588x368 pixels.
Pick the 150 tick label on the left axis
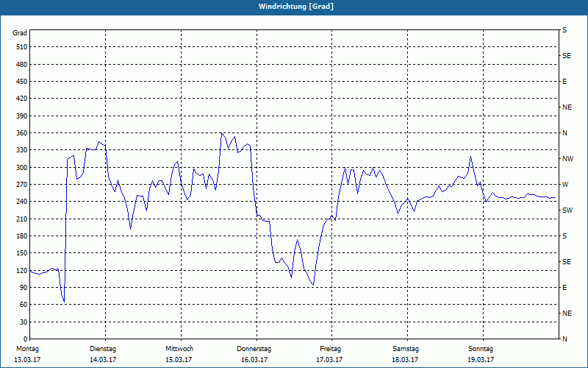coord(22,253)
